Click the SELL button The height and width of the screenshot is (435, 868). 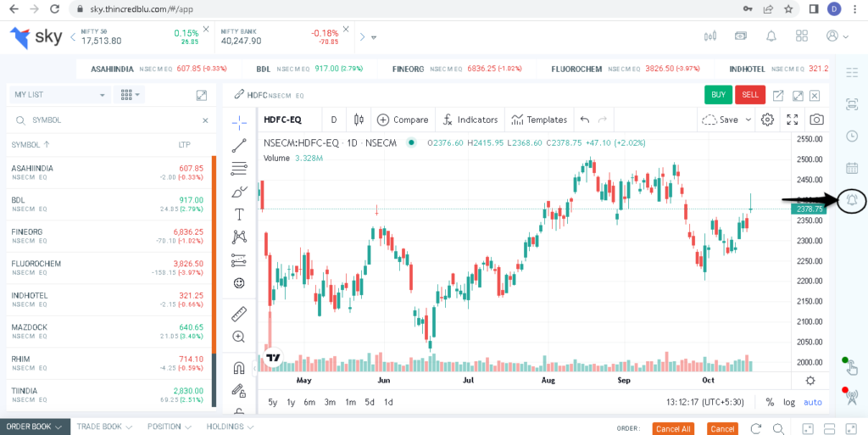point(750,95)
